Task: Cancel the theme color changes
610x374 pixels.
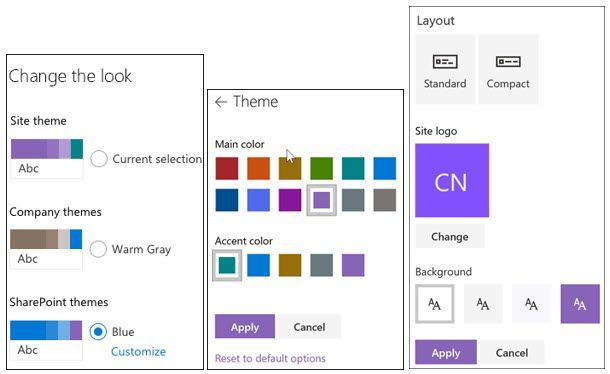Action: pyautogui.click(x=309, y=327)
